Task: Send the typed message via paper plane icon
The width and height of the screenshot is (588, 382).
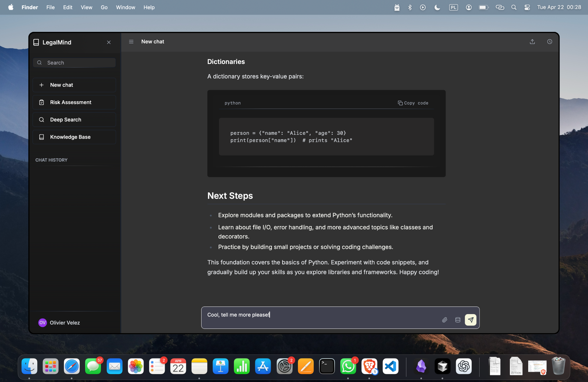Action: tap(470, 319)
